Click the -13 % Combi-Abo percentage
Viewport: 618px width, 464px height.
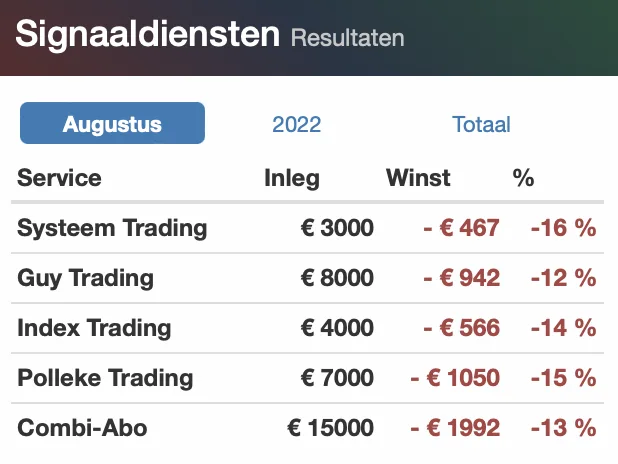point(564,428)
